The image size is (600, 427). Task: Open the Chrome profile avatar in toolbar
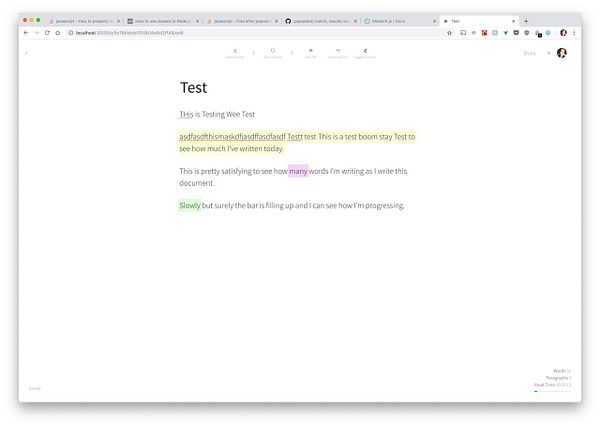563,33
